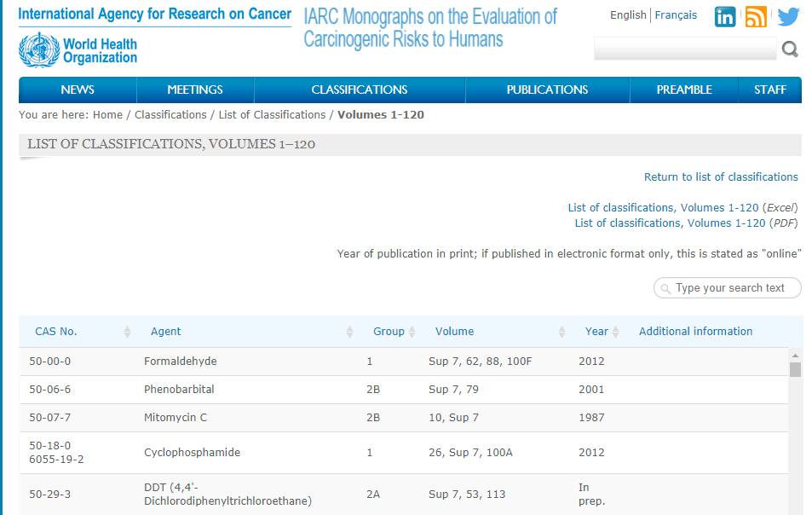Image resolution: width=812 pixels, height=515 pixels.
Task: Click the World Health Organization logo
Action: pos(78,50)
